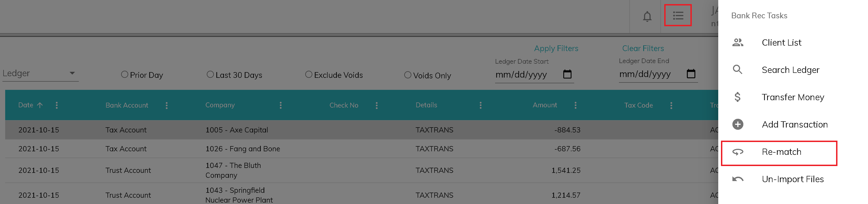Click the Search Ledger magnifier icon
868x204 pixels.
pyautogui.click(x=738, y=70)
